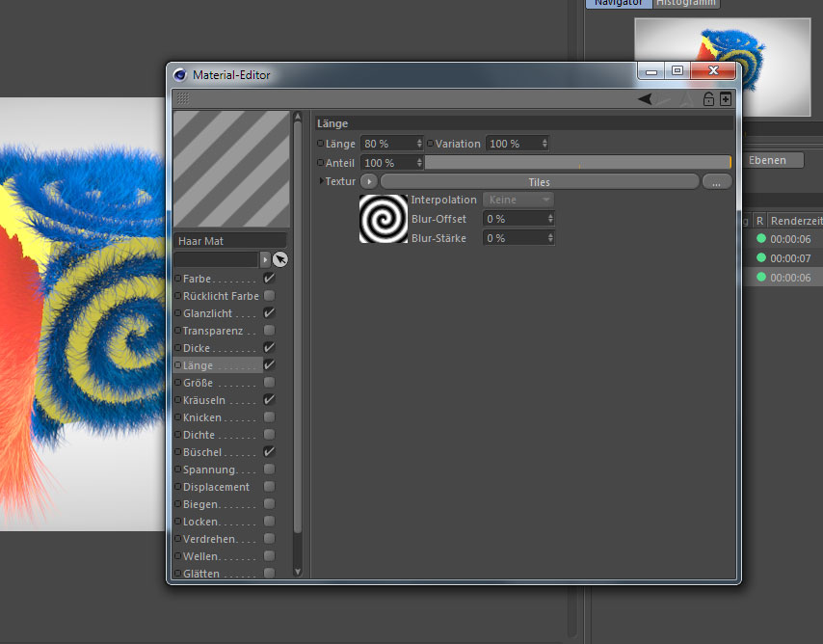Collapse the Textur disclosure triangle
This screenshot has height=644, width=823.
click(321, 180)
